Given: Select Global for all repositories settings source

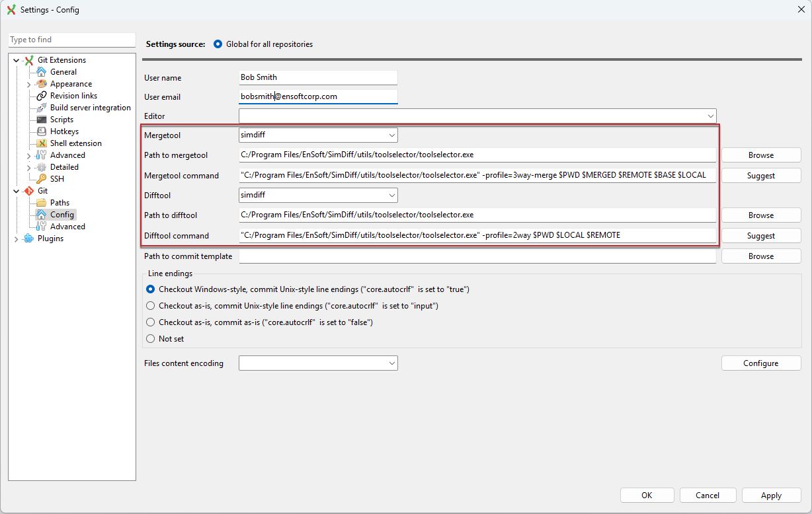Looking at the screenshot, I should pos(218,44).
